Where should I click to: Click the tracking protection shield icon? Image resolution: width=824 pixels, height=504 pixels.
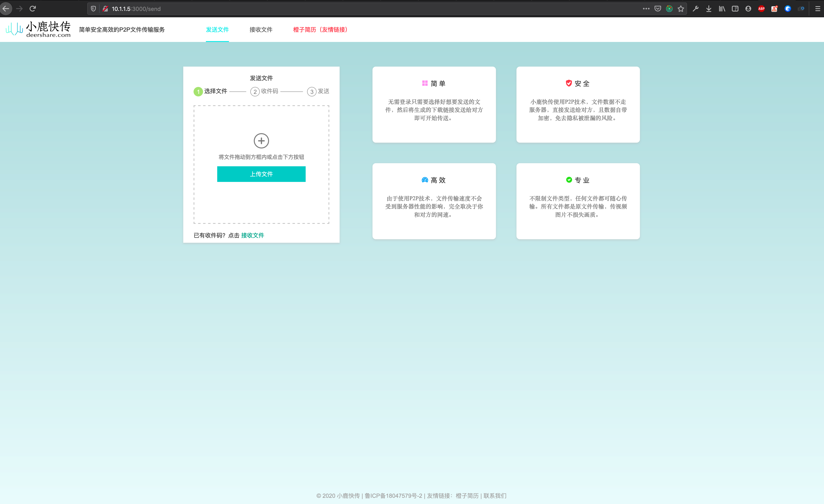pos(93,9)
